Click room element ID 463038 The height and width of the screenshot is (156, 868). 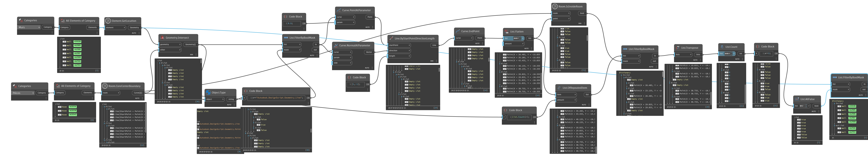tap(73, 111)
